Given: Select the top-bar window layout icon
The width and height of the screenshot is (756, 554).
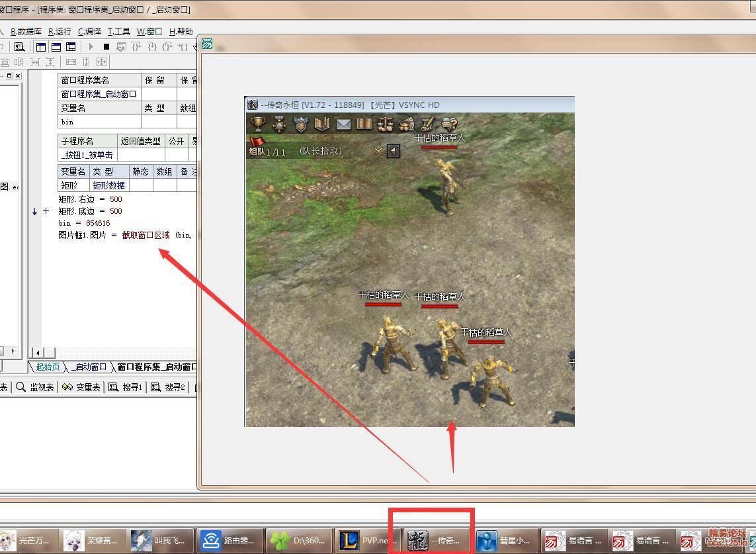Looking at the screenshot, I should coord(56,47).
